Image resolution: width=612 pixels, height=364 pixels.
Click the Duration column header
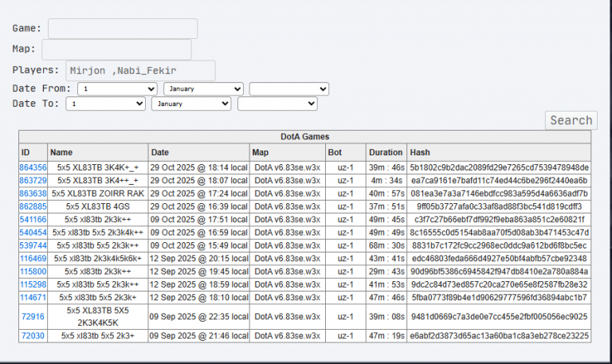click(386, 153)
